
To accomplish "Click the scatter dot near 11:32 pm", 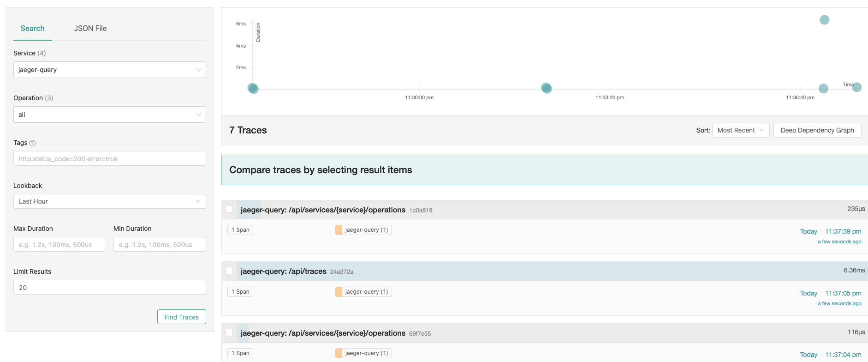I will [x=546, y=88].
